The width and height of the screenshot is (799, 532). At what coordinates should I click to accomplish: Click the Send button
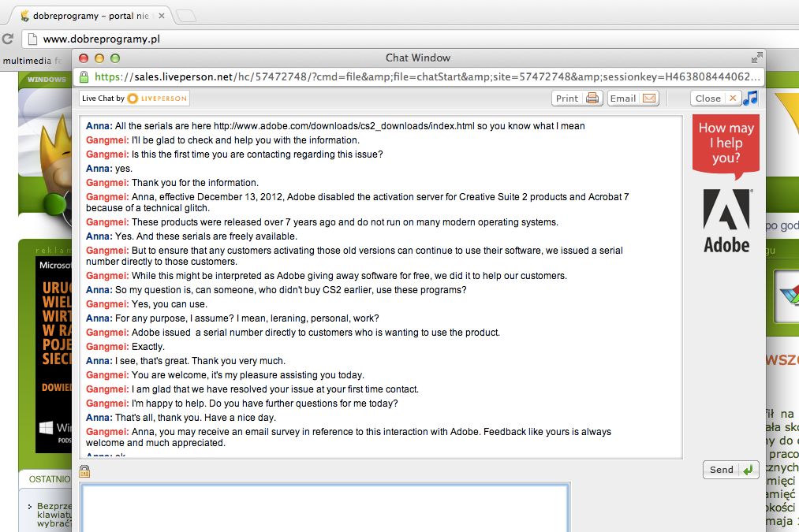pyautogui.click(x=730, y=470)
